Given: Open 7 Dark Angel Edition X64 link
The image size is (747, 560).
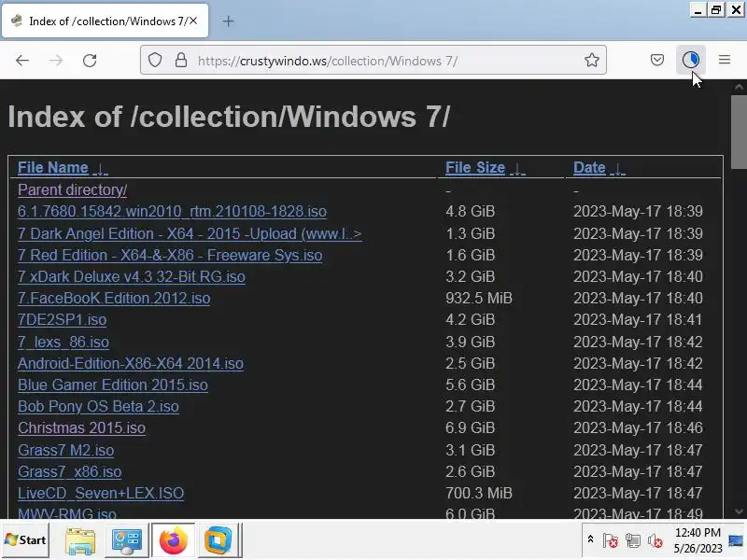Looking at the screenshot, I should coord(190,234).
